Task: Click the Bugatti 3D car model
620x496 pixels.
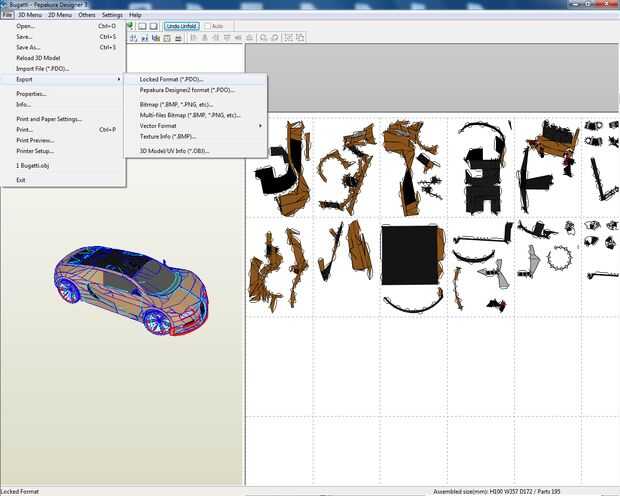Action: click(x=131, y=290)
